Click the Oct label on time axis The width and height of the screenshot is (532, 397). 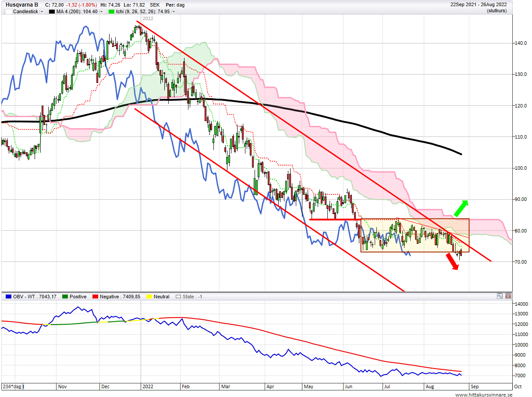(518, 386)
